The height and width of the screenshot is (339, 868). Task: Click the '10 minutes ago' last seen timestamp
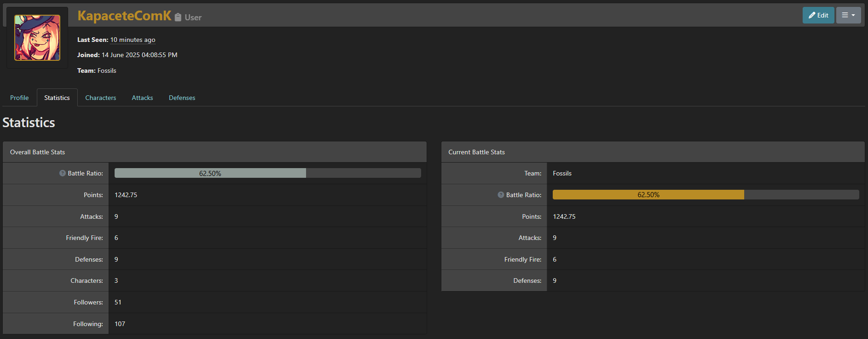[133, 40]
